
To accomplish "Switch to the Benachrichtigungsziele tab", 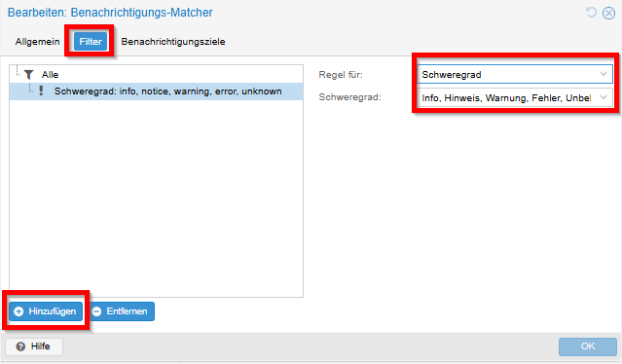I will pos(173,42).
